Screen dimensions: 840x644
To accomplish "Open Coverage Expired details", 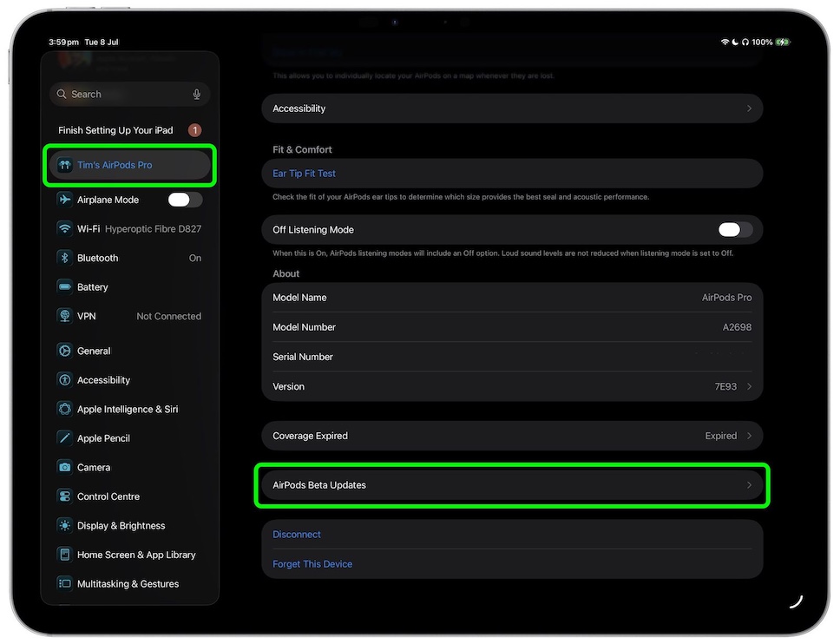I will [512, 436].
